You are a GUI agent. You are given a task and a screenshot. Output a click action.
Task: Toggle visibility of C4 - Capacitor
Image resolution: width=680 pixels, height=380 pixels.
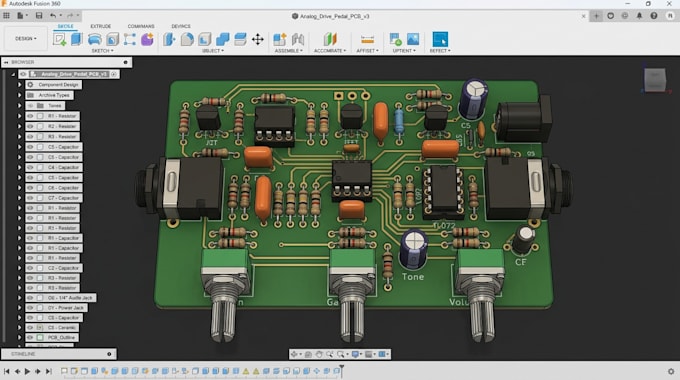point(30,167)
